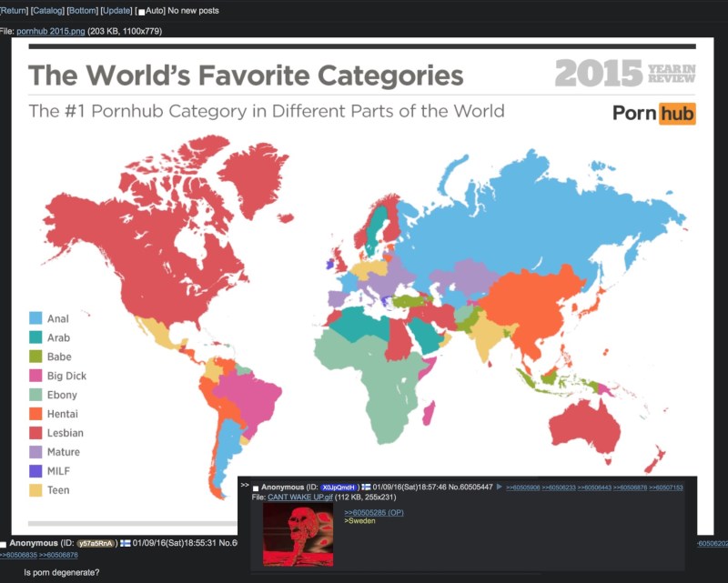Click the y57a5RnA poster ID badge
This screenshot has height=583, width=728.
[x=96, y=543]
